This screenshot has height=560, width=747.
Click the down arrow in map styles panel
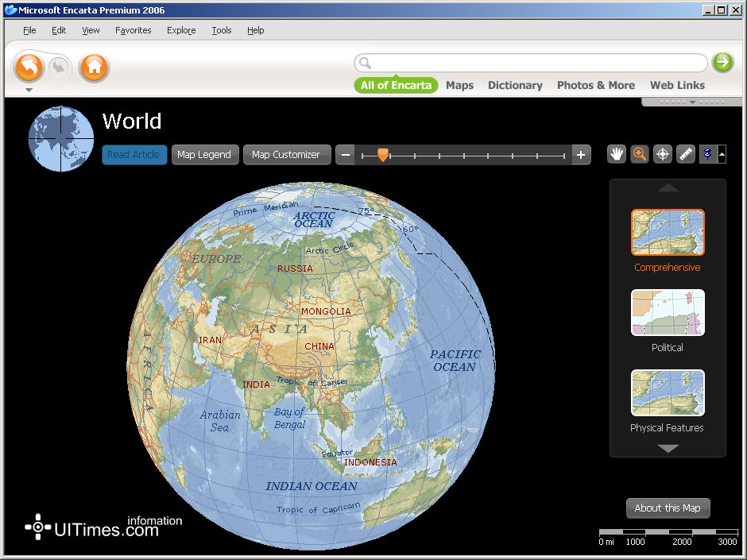click(668, 448)
